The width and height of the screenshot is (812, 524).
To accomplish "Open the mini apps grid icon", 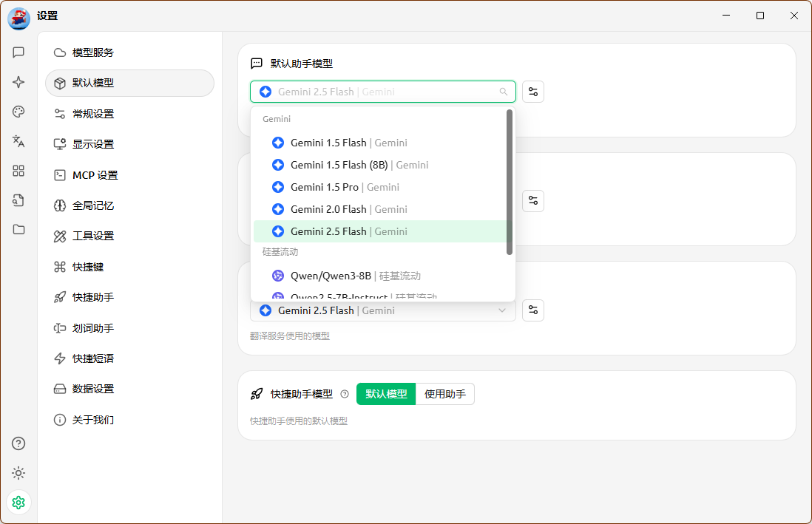I will tap(18, 171).
